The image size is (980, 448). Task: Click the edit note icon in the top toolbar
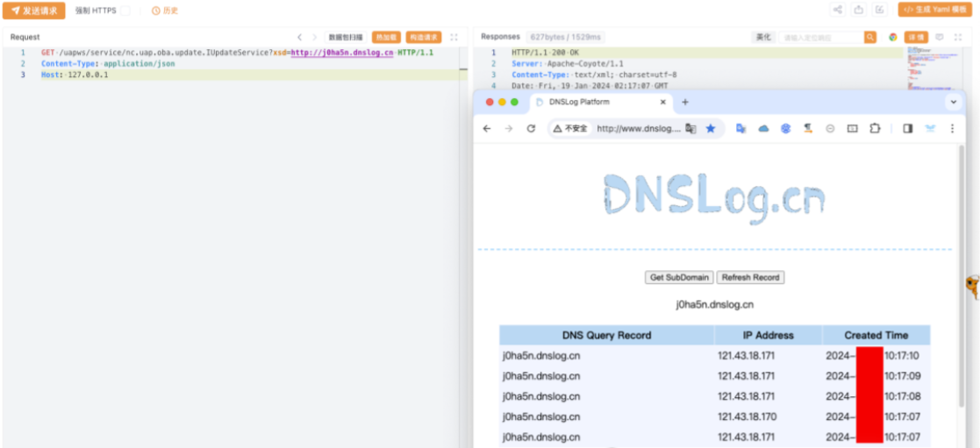[x=880, y=10]
